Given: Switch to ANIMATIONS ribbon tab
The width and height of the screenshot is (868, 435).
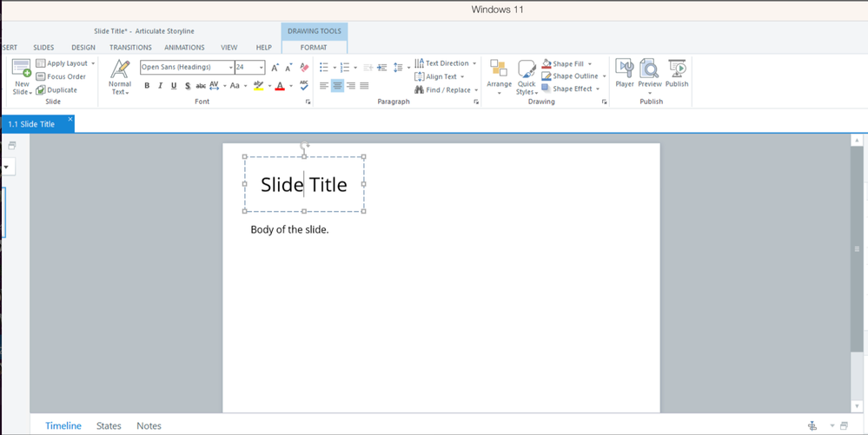Looking at the screenshot, I should pyautogui.click(x=184, y=48).
